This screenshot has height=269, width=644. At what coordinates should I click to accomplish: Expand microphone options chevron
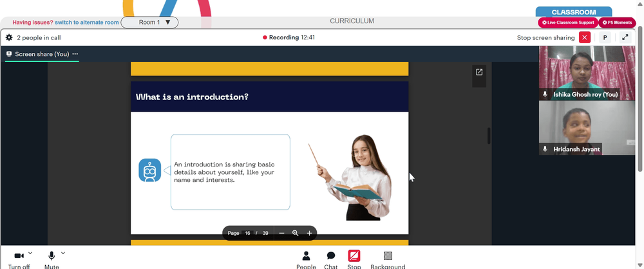tap(63, 254)
